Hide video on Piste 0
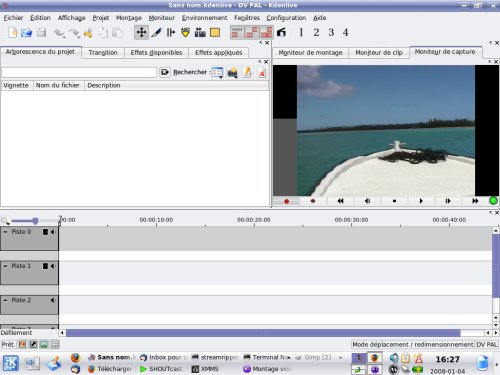Image resolution: width=500 pixels, height=375 pixels. (45, 232)
